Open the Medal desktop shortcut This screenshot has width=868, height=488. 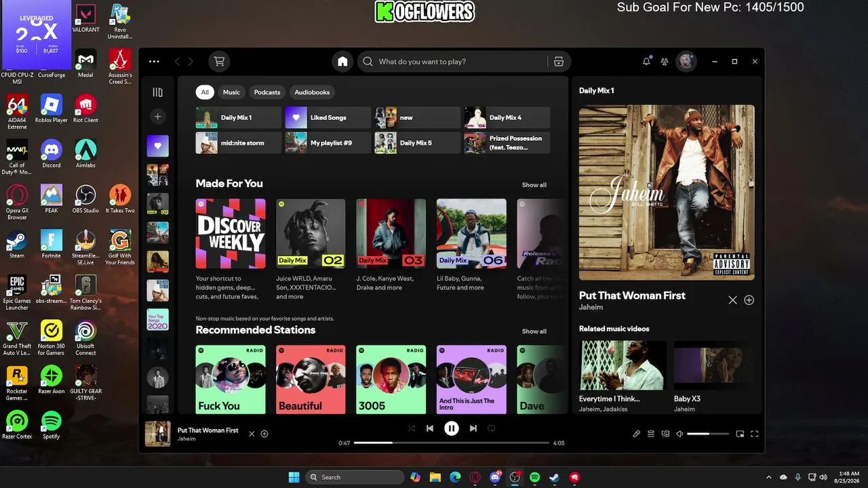pos(85,65)
